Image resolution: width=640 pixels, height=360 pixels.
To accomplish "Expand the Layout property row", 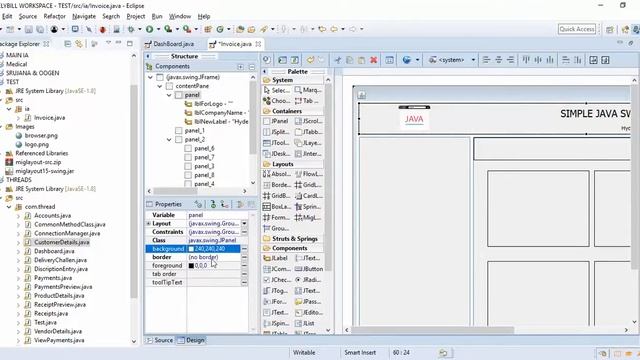I will tap(149, 224).
